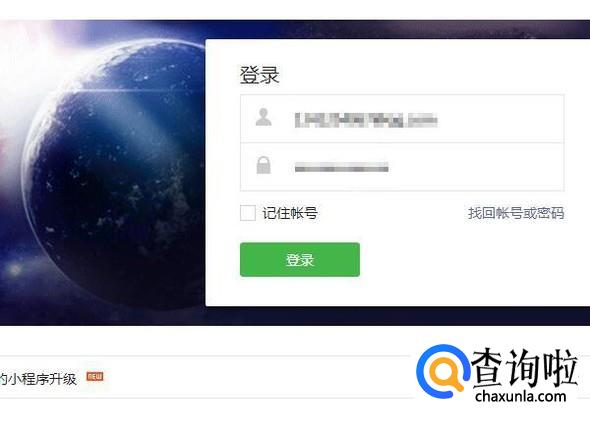590x427 pixels.
Task: Click the 查询啦 Chinese watermark text
Action: (524, 368)
